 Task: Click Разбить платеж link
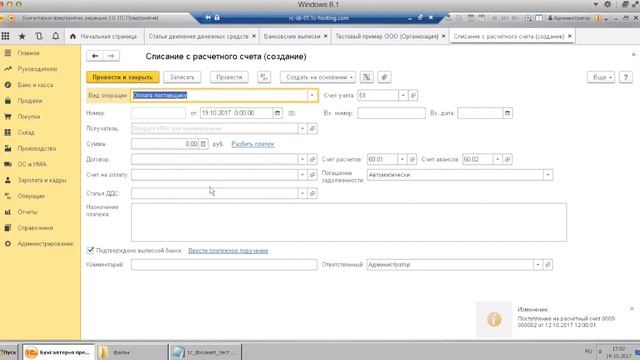(x=253, y=144)
